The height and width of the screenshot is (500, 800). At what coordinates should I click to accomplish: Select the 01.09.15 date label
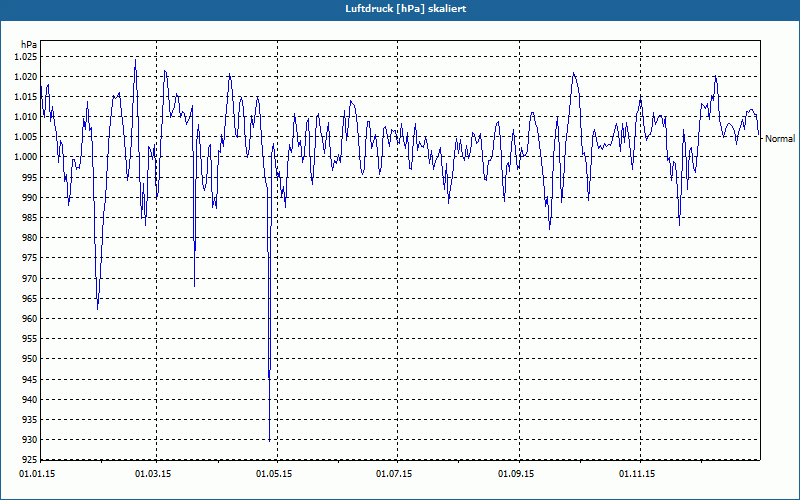pyautogui.click(x=516, y=474)
